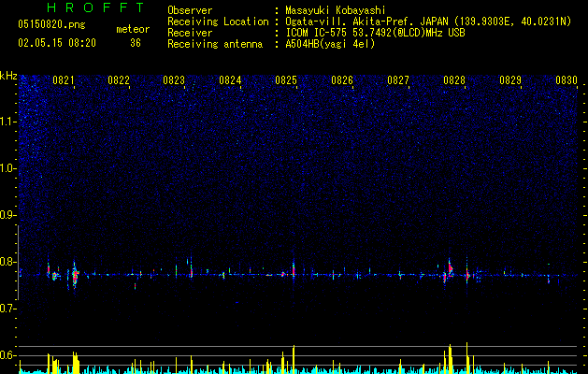Click the 0823 time marker

(x=174, y=79)
